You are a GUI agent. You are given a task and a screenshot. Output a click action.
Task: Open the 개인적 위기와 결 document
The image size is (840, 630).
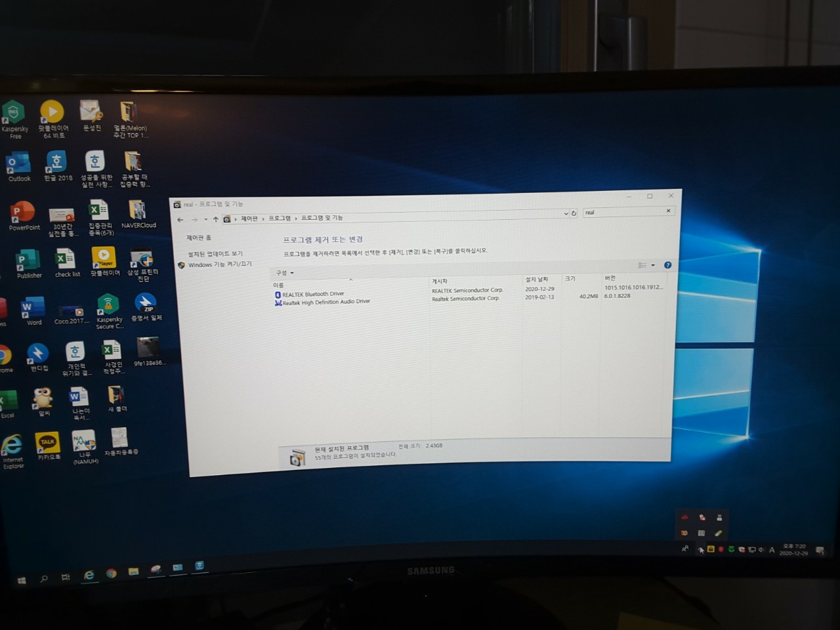click(76, 360)
